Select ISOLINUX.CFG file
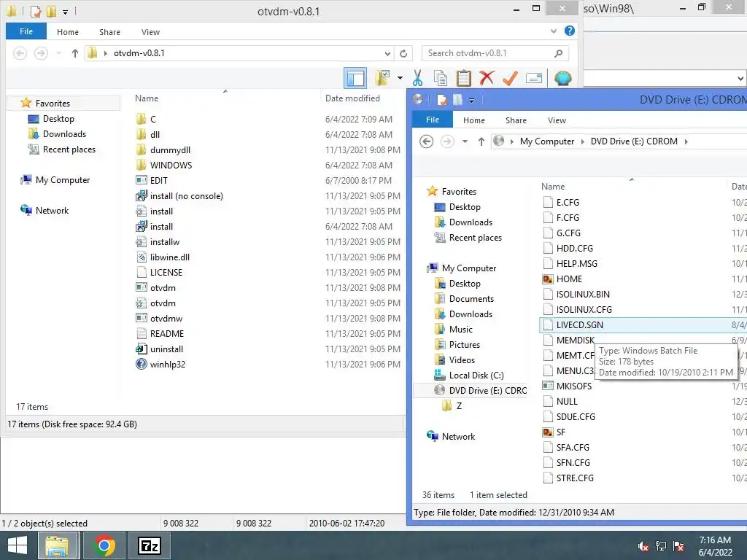Viewport: 747px width, 560px height. click(x=584, y=309)
